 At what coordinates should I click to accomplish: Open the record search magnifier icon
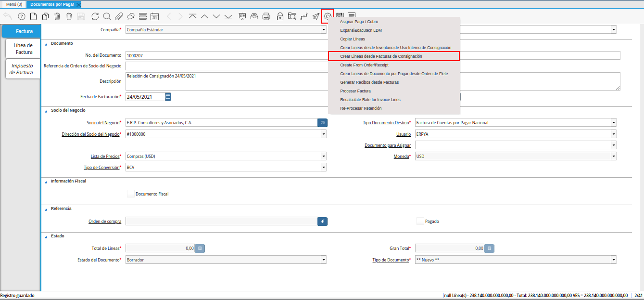pyautogui.click(x=107, y=16)
